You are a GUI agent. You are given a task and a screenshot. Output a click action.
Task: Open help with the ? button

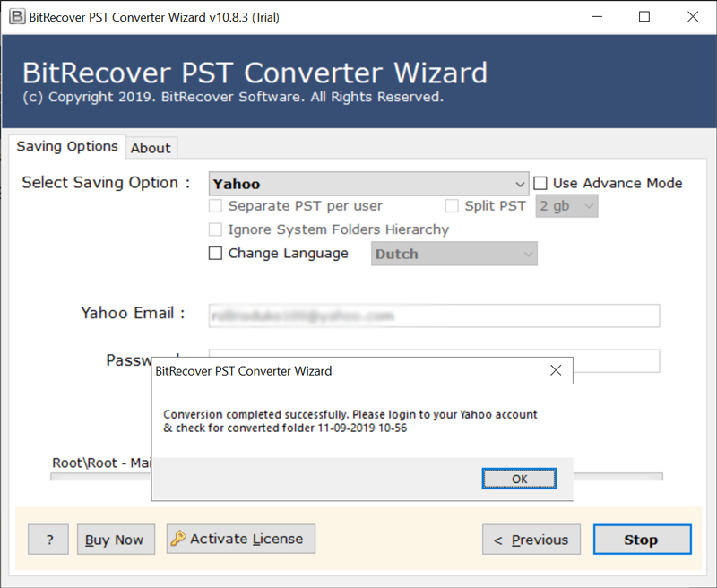point(48,540)
